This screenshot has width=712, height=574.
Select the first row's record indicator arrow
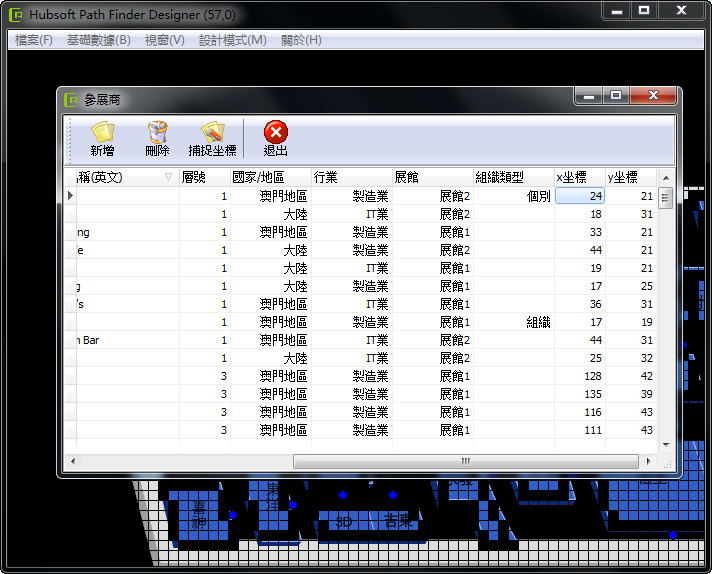coord(70,196)
